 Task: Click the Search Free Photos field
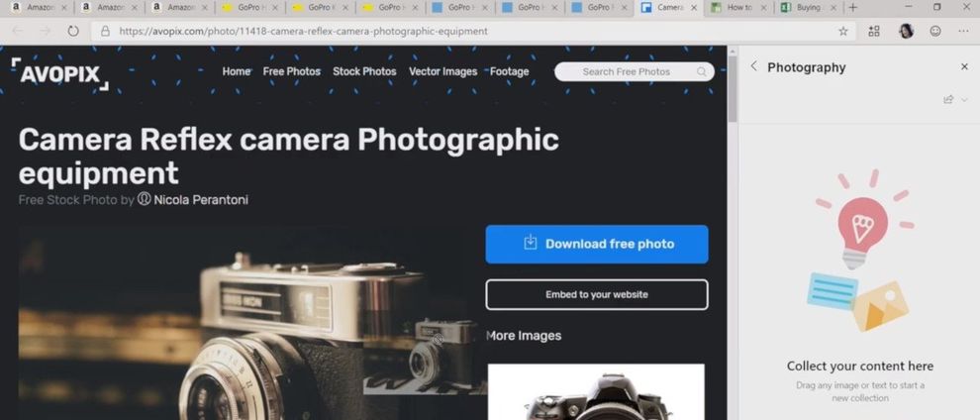(634, 71)
